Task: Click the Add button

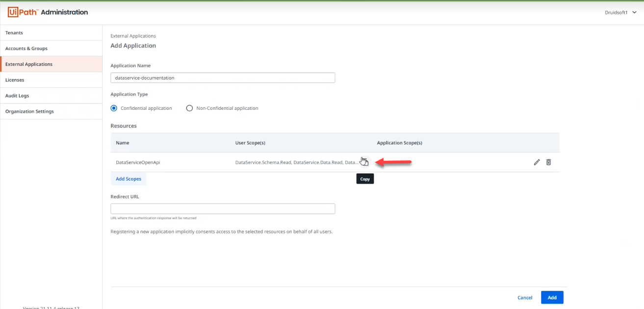Action: point(552,297)
